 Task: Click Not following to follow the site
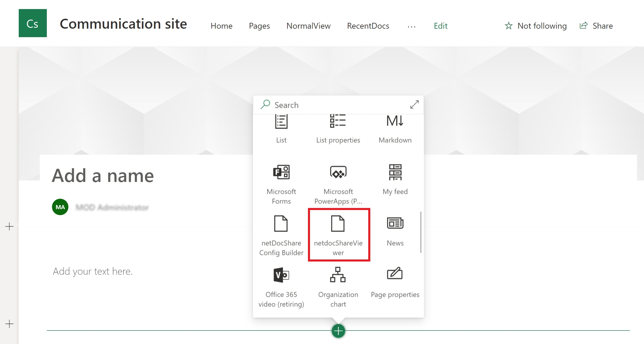[542, 26]
